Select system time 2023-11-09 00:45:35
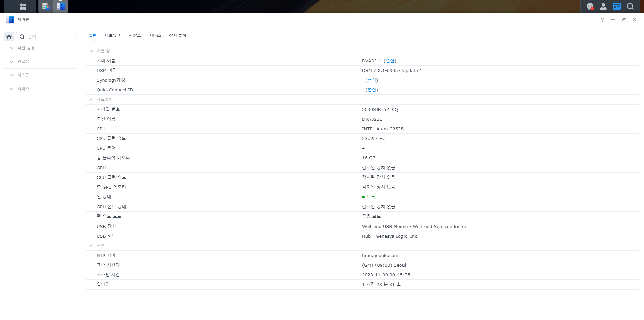This screenshot has height=320, width=644. pyautogui.click(x=386, y=275)
